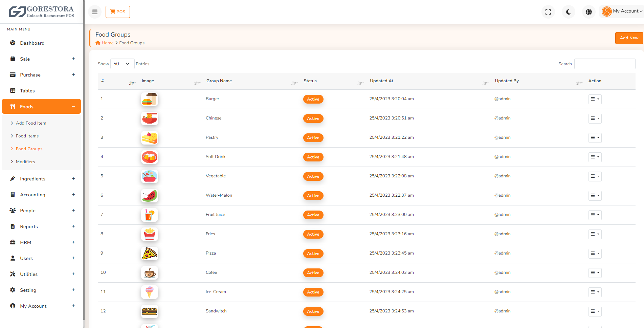Screen dimensions: 644x328
Task: Open language options with the globe icon
Action: pyautogui.click(x=589, y=12)
